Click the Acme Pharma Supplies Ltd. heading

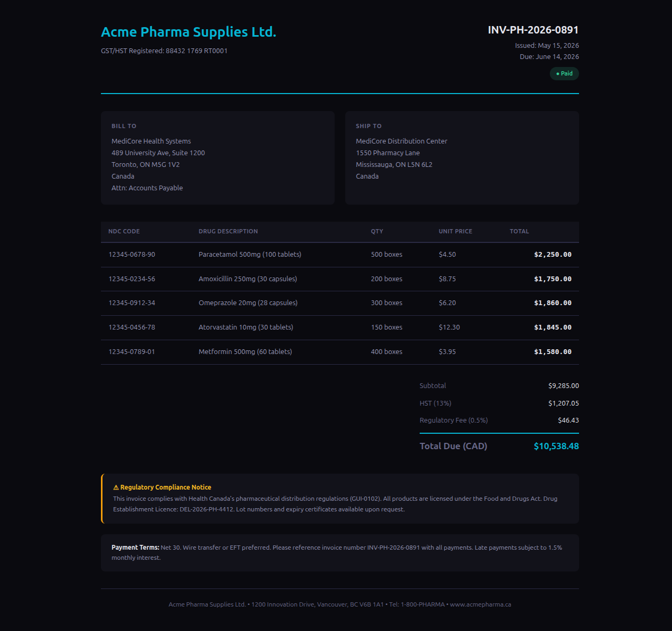(189, 32)
